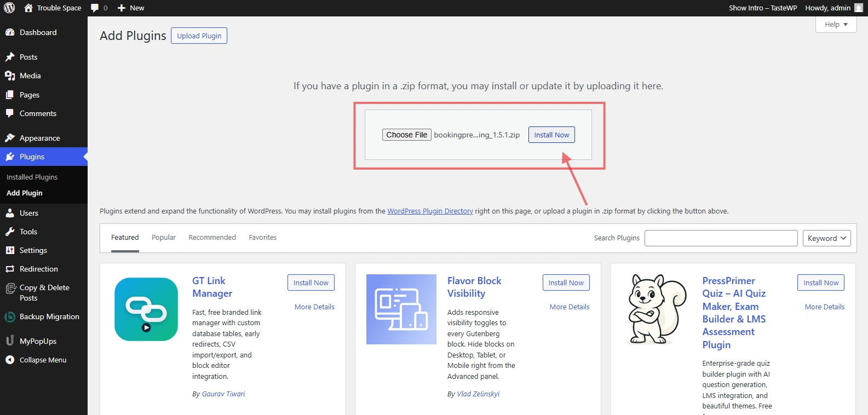The image size is (868, 415).
Task: Click the Appearance paintbrush icon
Action: [x=10, y=138]
